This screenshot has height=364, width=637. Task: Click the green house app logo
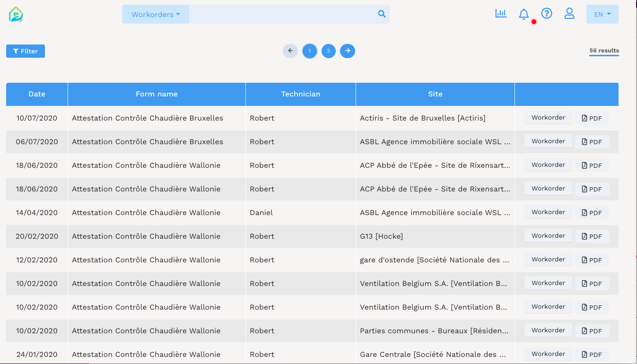(x=16, y=14)
